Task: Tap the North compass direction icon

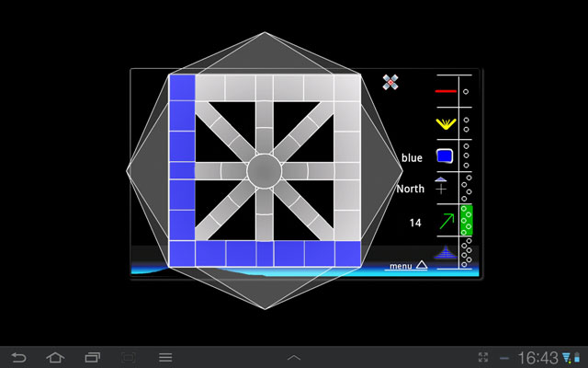Action: [x=441, y=186]
